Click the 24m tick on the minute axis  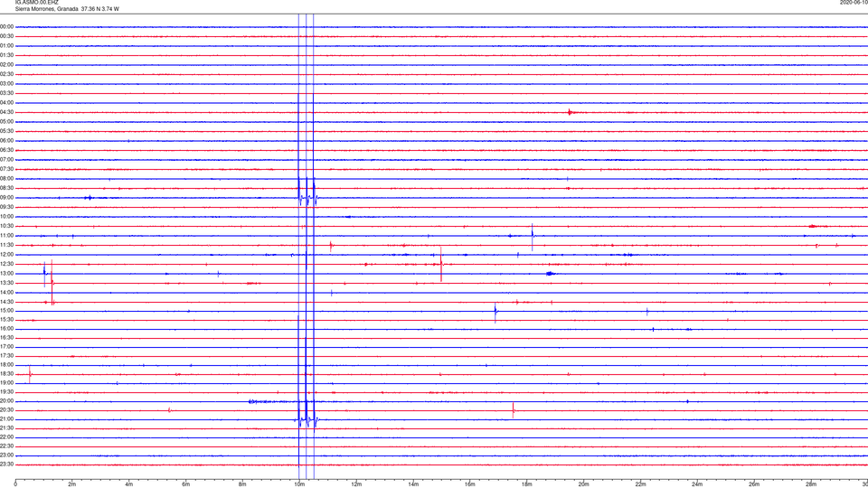point(697,484)
